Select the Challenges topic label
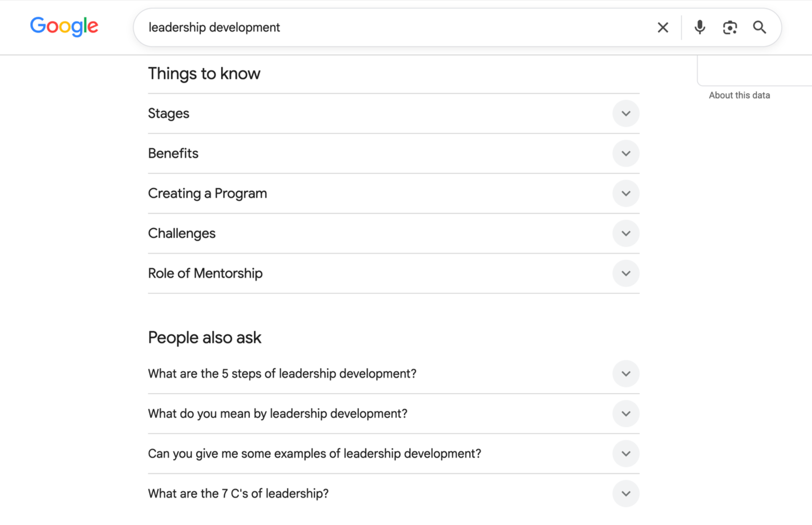This screenshot has height=525, width=812. [x=181, y=234]
